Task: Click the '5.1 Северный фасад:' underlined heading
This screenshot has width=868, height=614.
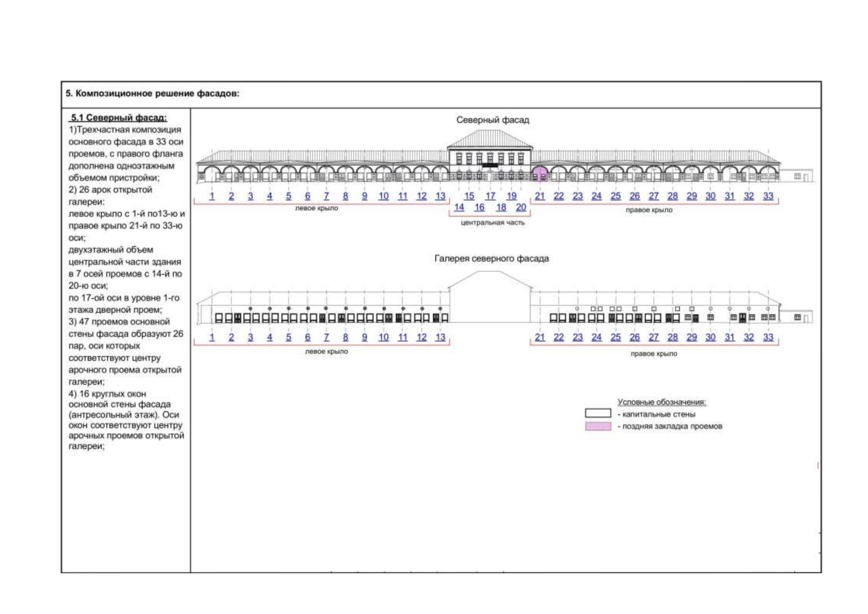Action: [119, 118]
